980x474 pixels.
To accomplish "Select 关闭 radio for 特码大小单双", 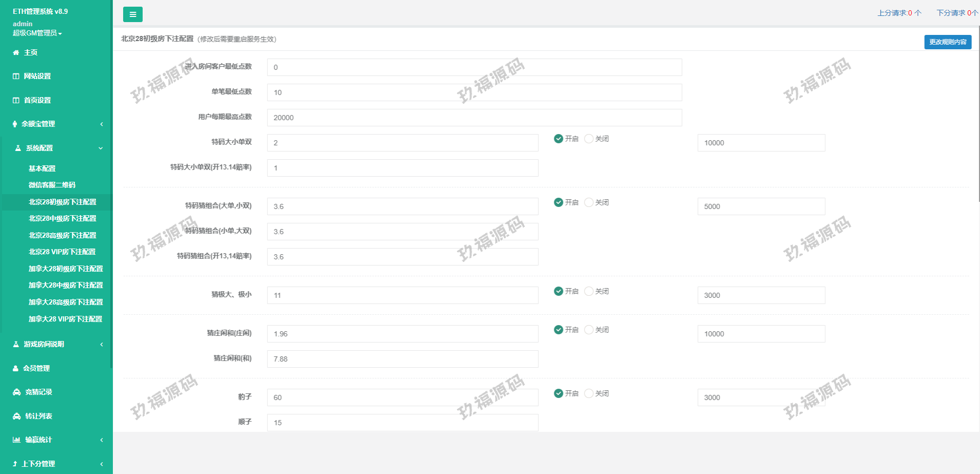I will tap(589, 139).
